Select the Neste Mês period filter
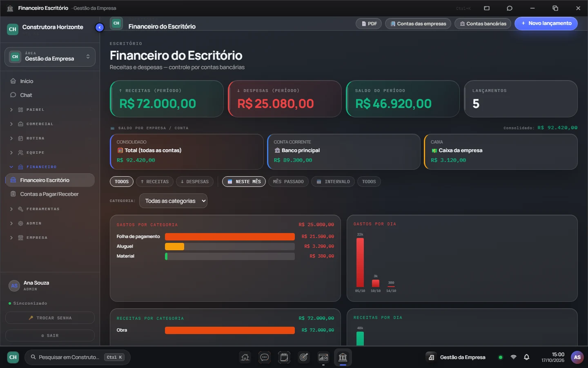This screenshot has height=368, width=588. [244, 182]
